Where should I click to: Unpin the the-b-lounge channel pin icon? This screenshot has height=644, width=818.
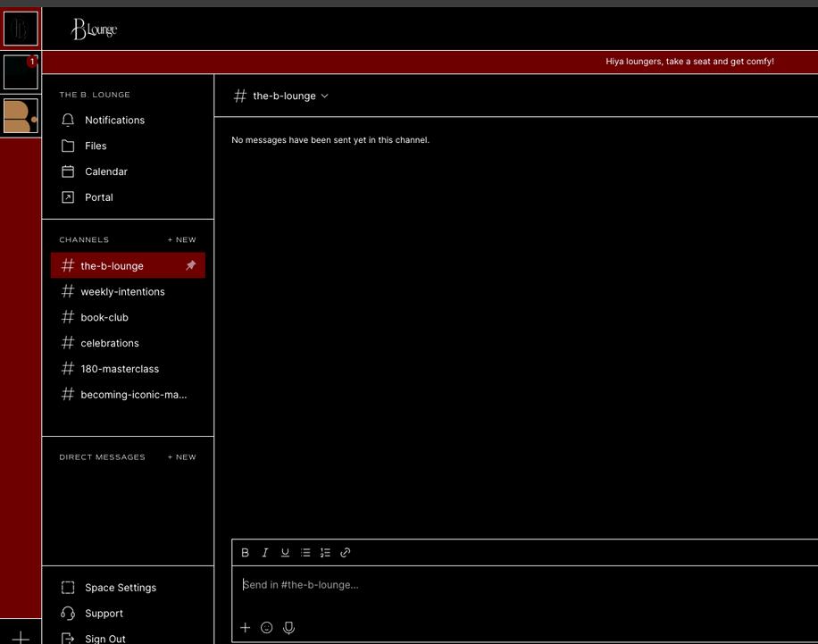(x=191, y=265)
